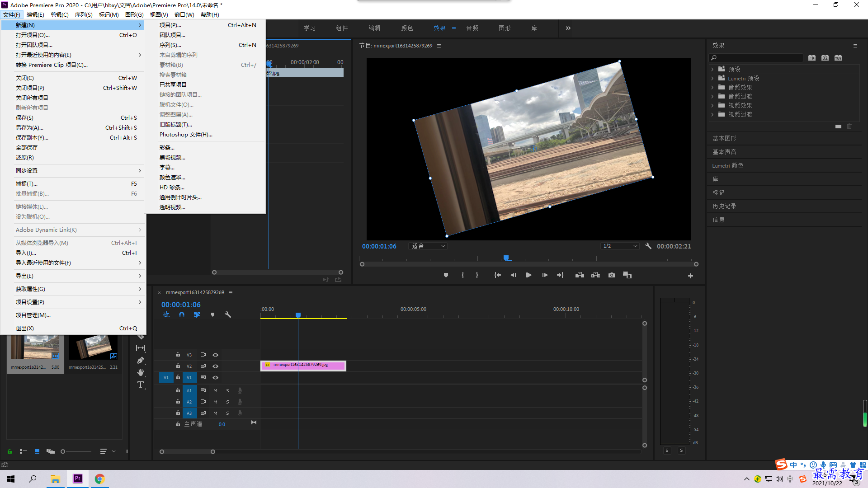The height and width of the screenshot is (488, 868).
Task: Open 导出(E) submenu
Action: tap(73, 276)
